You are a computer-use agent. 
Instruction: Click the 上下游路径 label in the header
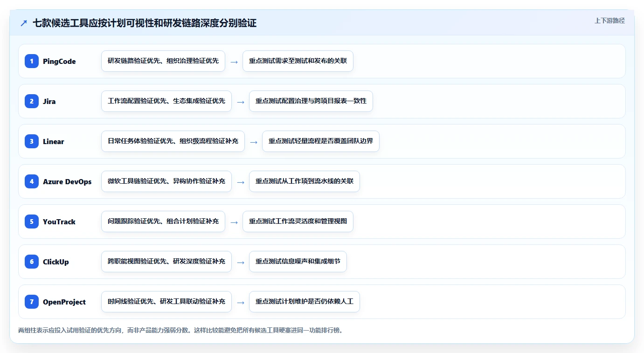click(x=609, y=21)
